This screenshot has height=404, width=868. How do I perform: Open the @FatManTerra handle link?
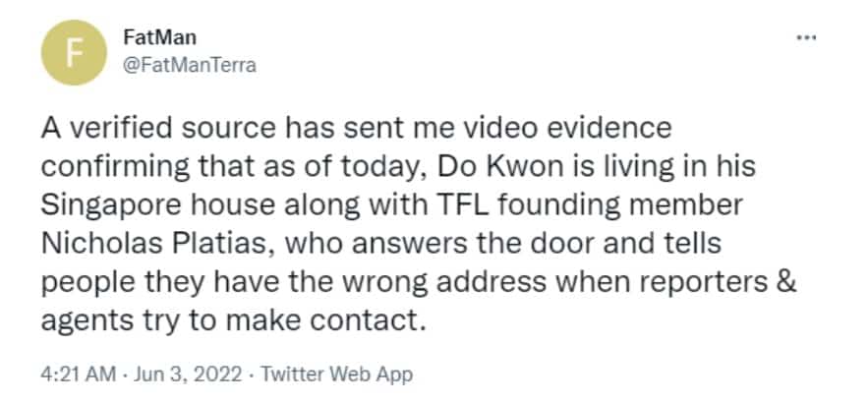tap(190, 65)
